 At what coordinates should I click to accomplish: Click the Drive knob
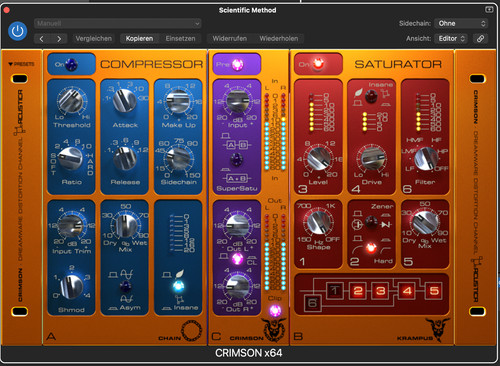coord(372,159)
